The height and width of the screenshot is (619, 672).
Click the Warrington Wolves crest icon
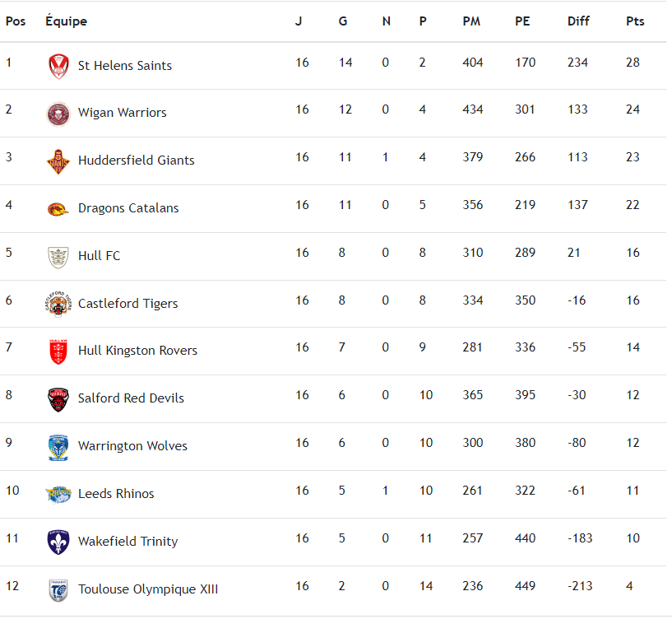[58, 447]
